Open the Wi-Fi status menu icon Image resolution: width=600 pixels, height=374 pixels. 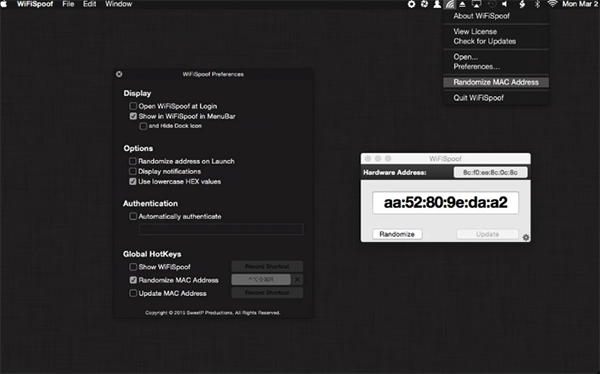point(552,4)
